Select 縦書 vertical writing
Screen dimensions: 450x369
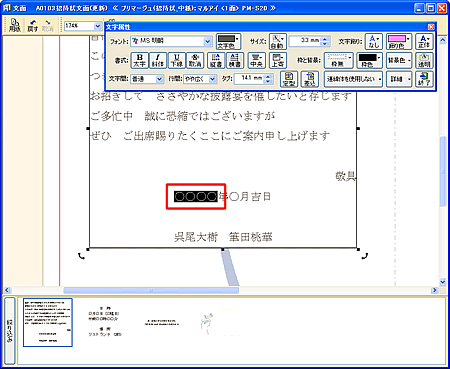pyautogui.click(x=216, y=60)
